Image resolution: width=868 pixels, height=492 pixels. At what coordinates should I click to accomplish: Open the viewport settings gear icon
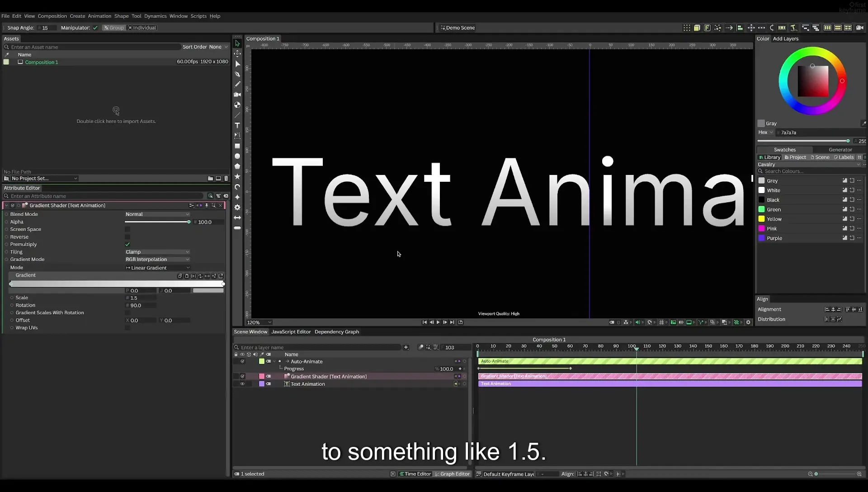click(x=748, y=322)
